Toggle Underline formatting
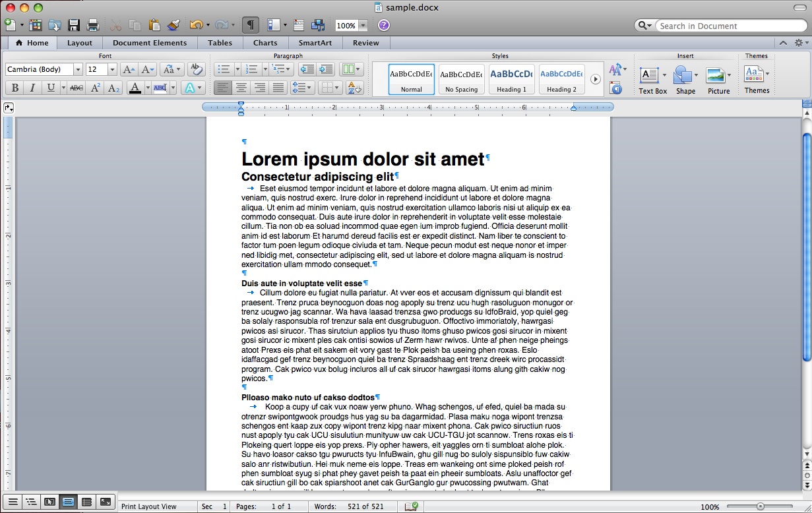The height and width of the screenshot is (513, 812). coord(51,88)
